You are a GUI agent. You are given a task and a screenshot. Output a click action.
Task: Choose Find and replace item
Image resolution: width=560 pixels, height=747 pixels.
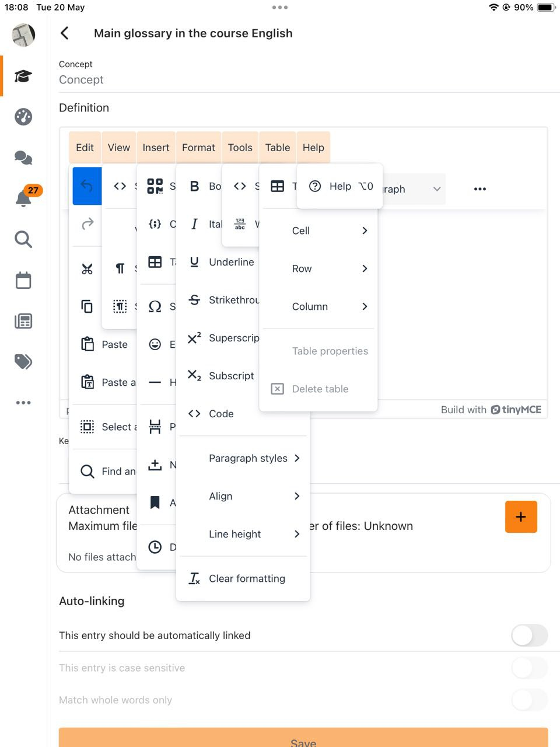[104, 471]
